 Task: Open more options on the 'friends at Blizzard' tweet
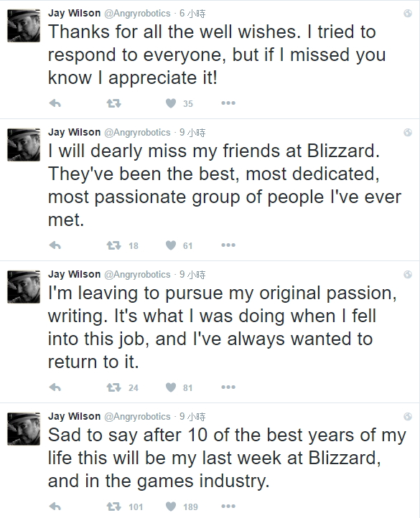tap(228, 245)
